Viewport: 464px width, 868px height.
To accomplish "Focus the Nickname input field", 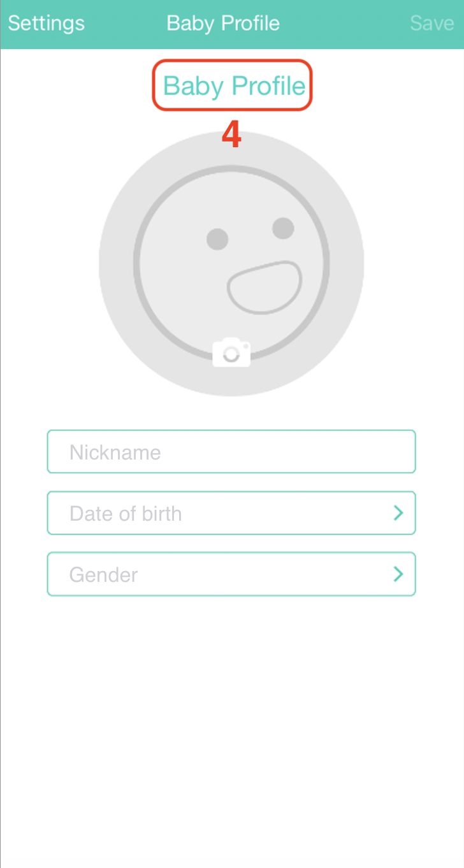I will (231, 452).
